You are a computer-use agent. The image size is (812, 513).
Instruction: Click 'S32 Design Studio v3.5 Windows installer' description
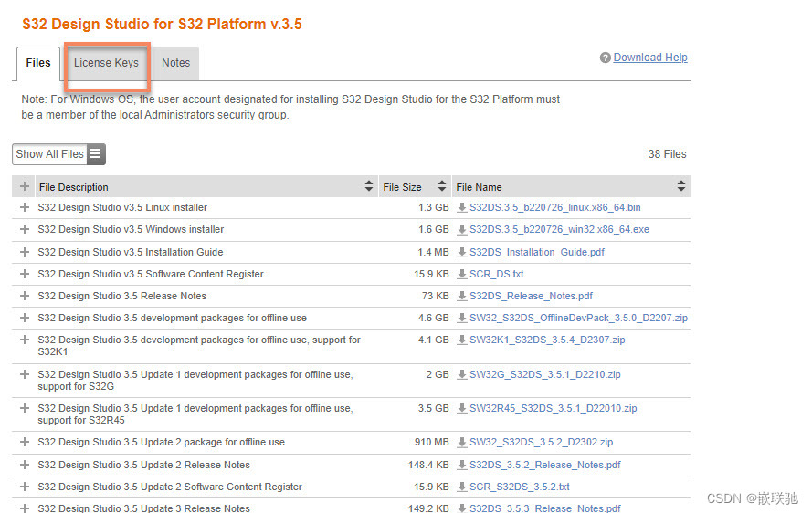tap(131, 229)
